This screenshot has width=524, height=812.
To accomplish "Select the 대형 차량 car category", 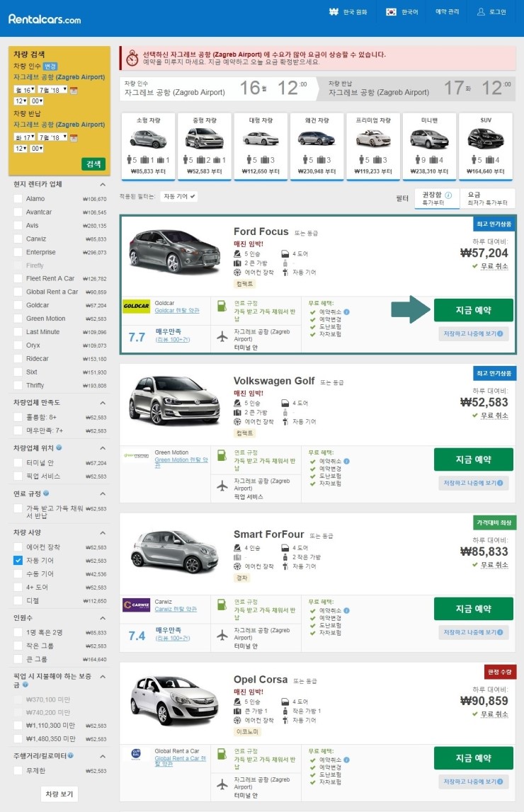I will [261, 147].
